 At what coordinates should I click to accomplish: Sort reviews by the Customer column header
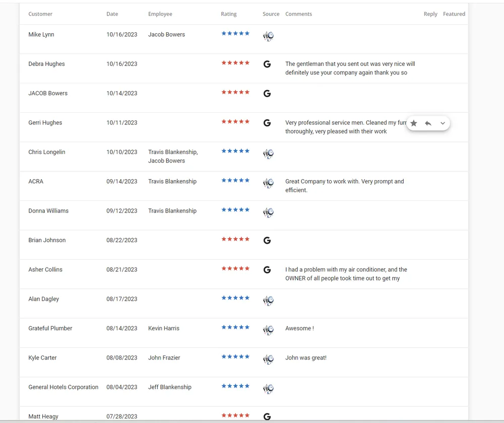(x=40, y=14)
